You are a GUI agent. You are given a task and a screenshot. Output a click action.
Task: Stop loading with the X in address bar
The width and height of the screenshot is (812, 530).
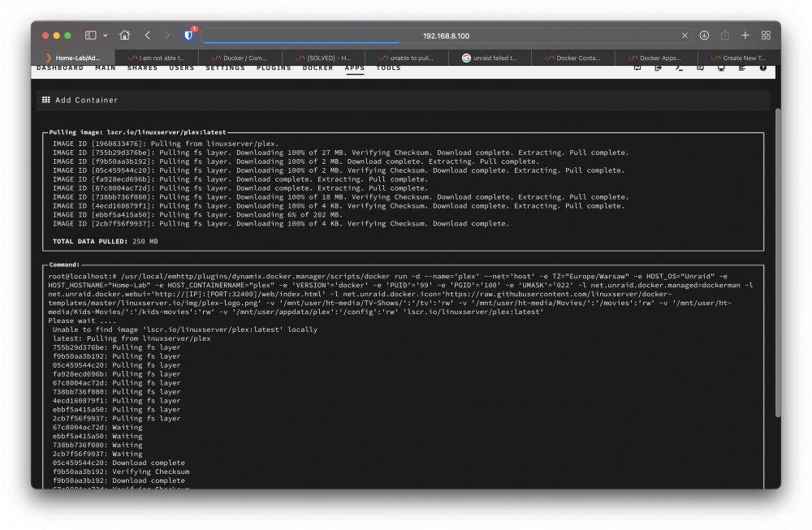[685, 36]
